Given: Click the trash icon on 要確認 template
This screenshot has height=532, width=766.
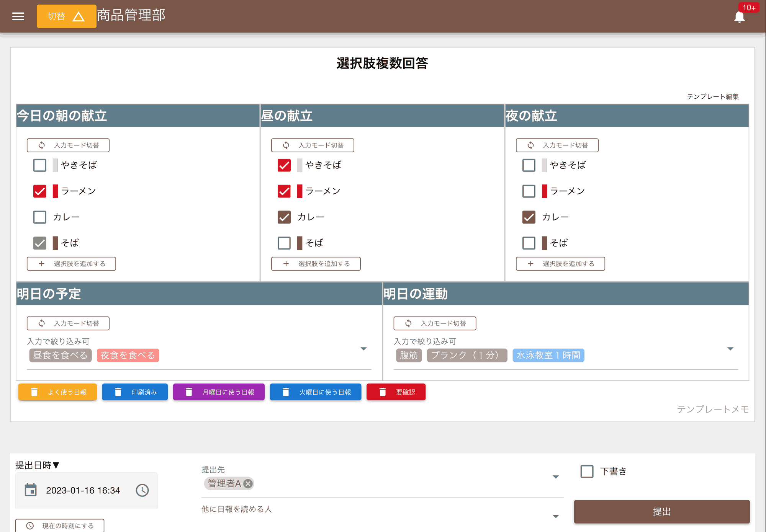Looking at the screenshot, I should pos(383,392).
